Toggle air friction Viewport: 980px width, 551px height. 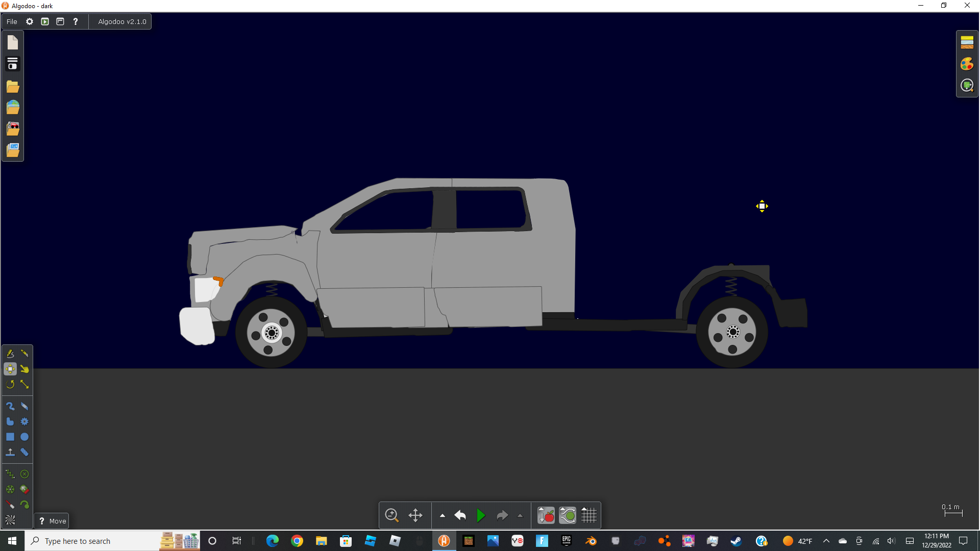click(568, 516)
